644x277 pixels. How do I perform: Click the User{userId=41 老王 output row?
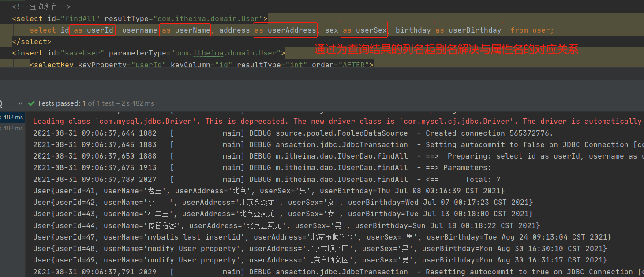click(x=269, y=191)
